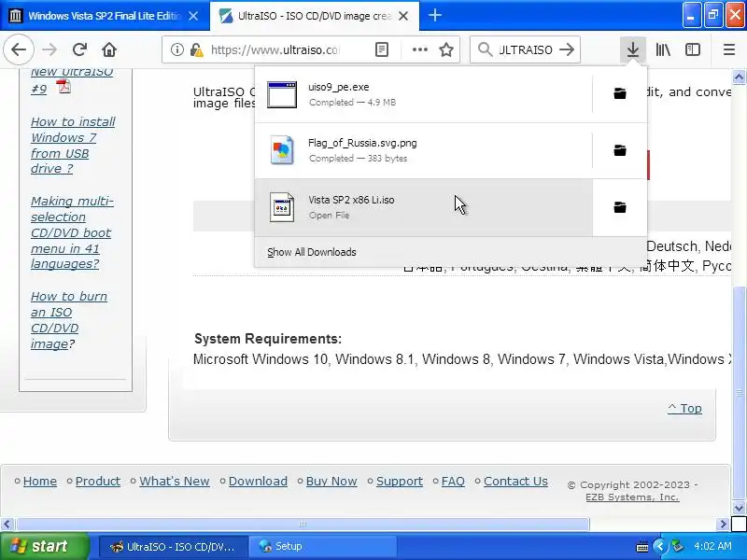This screenshot has width=747, height=560.
Task: Click the horizontal scrollbar right arrow
Action: pos(723,525)
